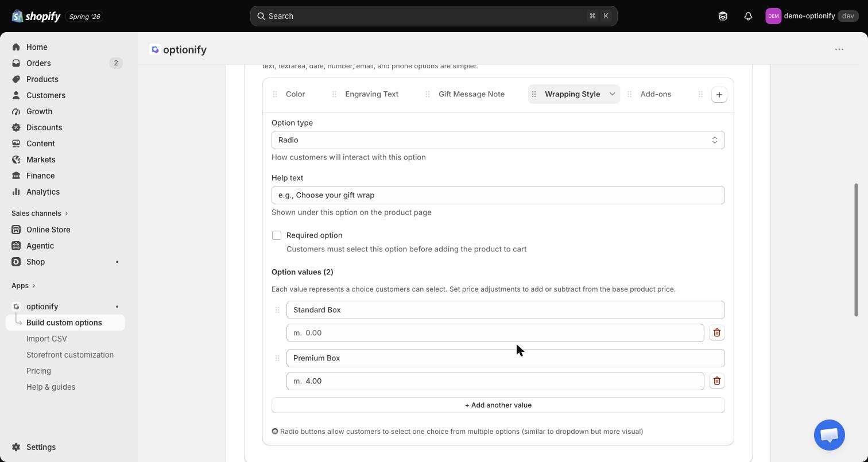Open Storefront customization page

(70, 355)
